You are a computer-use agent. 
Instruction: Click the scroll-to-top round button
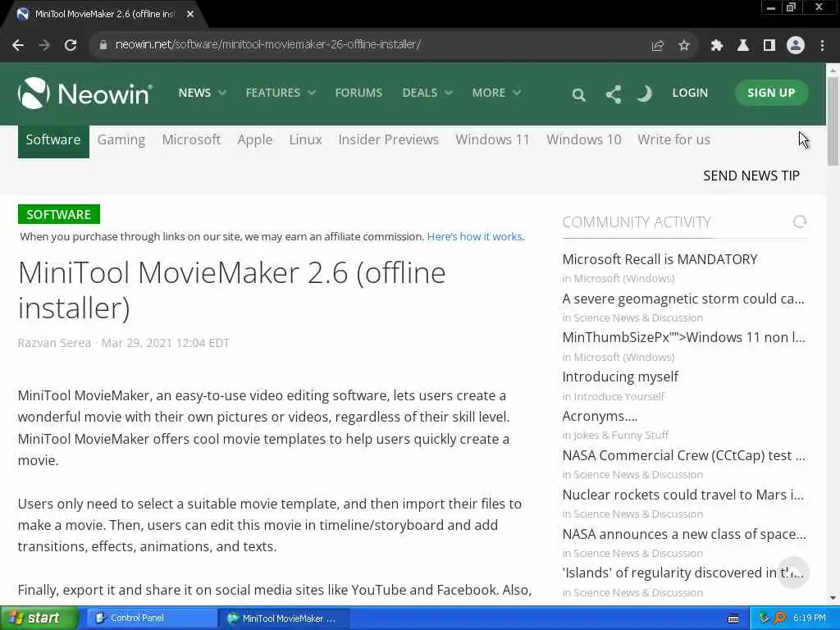[x=792, y=572]
